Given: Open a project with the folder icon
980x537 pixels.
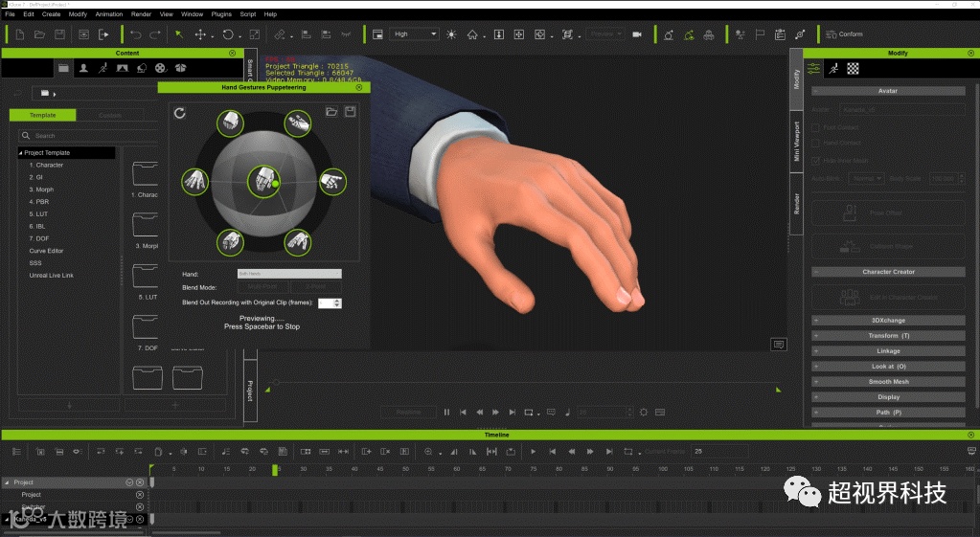Looking at the screenshot, I should [39, 34].
